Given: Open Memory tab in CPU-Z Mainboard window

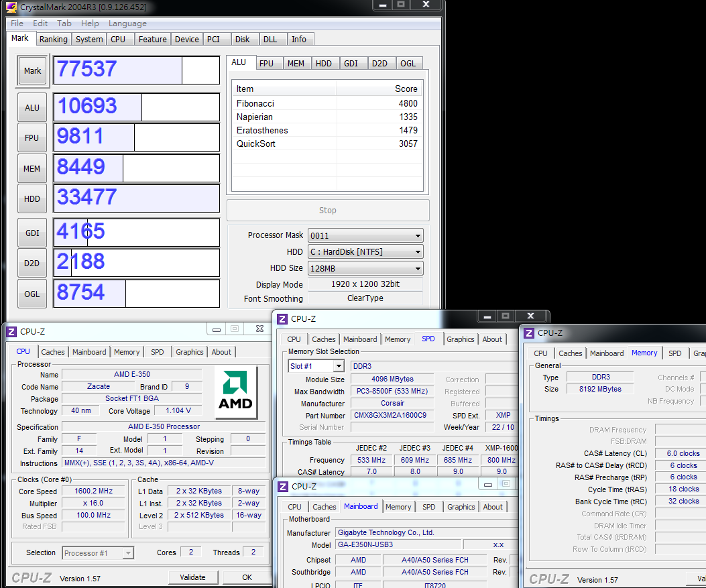Looking at the screenshot, I should tap(398, 507).
